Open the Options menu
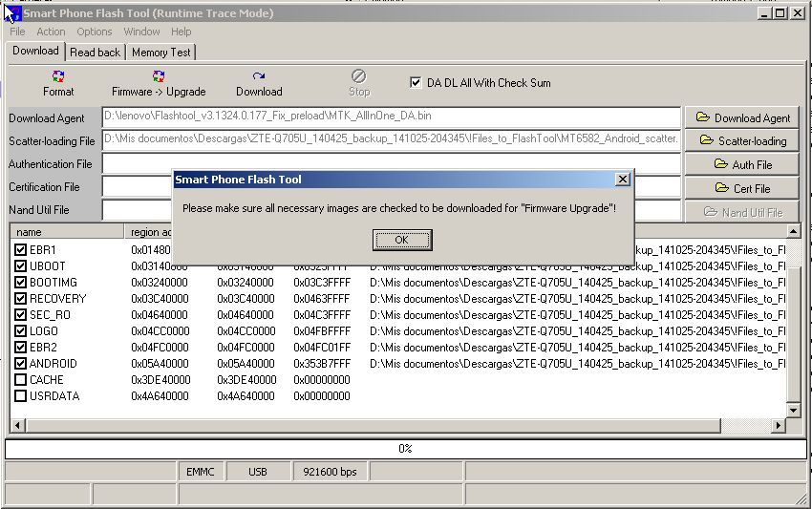The width and height of the screenshot is (812, 509). coord(95,32)
